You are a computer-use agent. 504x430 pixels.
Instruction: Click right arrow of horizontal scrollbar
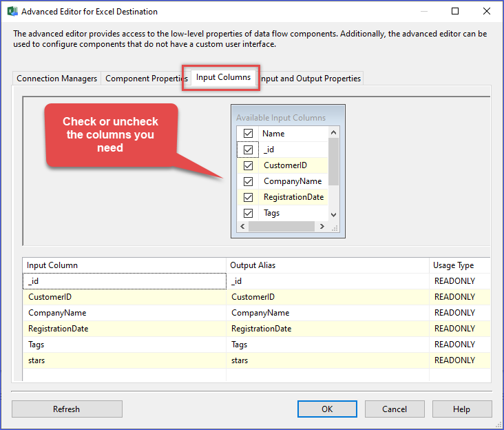pos(322,227)
